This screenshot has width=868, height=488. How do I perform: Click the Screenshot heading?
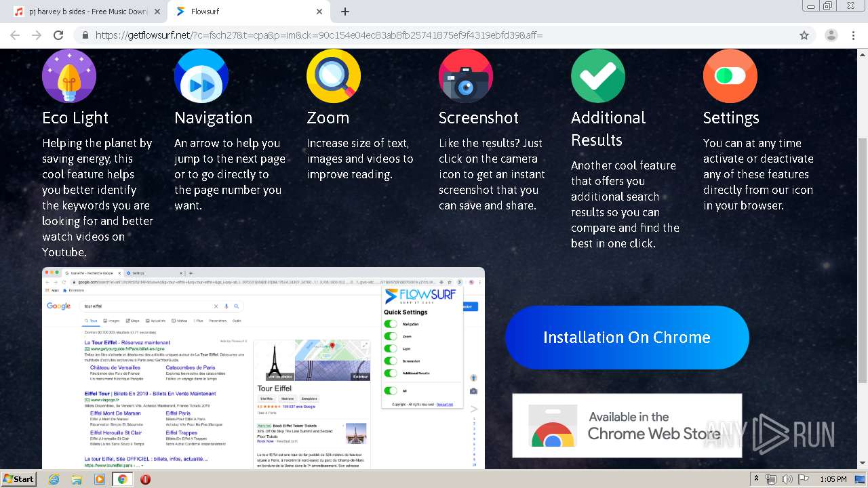pyautogui.click(x=478, y=118)
